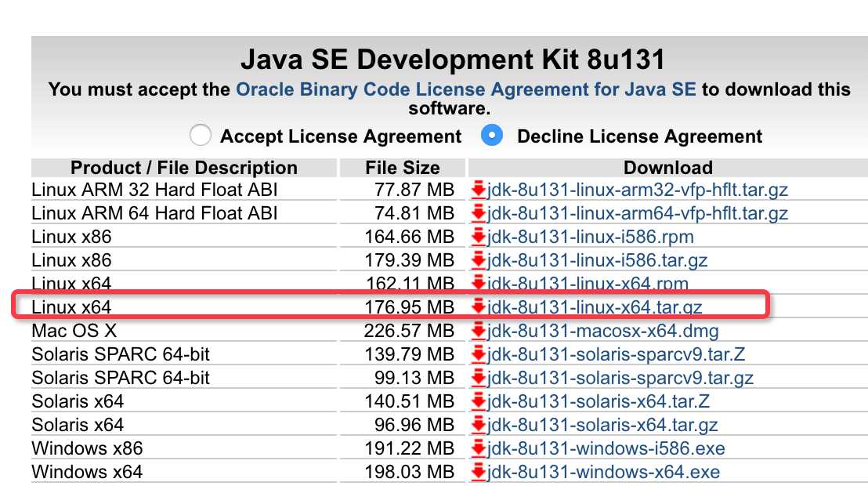Screen dimensions: 868x486
Task: Click Java SE Development Kit 8u131 heading
Action: tap(452, 60)
